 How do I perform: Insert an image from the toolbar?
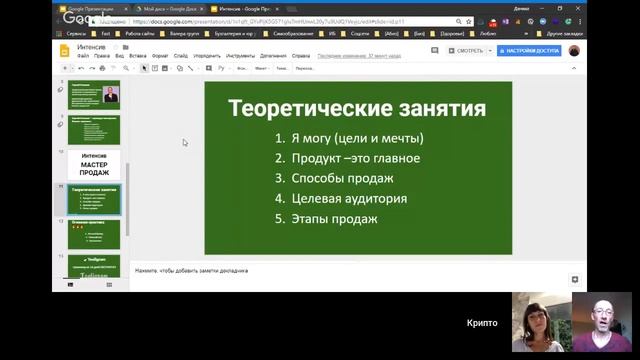[x=165, y=69]
